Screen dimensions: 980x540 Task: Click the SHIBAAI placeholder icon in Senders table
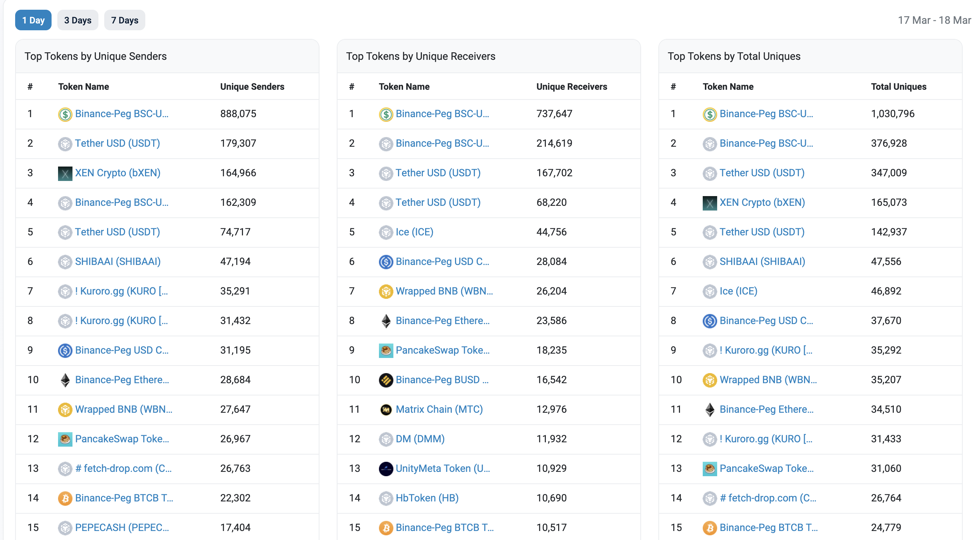coord(65,262)
